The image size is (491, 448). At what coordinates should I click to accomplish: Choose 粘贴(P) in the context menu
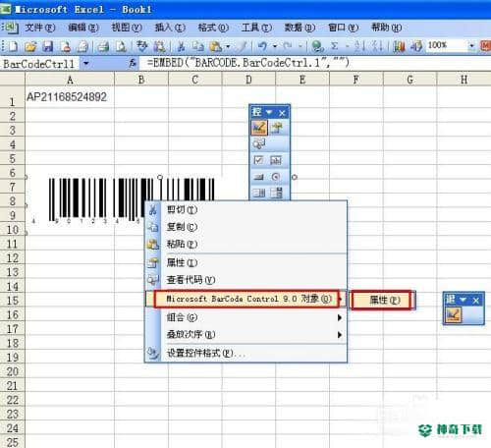[x=245, y=244]
